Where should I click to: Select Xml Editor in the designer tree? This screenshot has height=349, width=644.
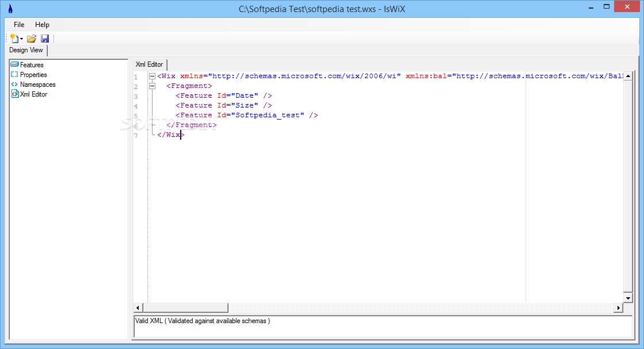(x=34, y=94)
